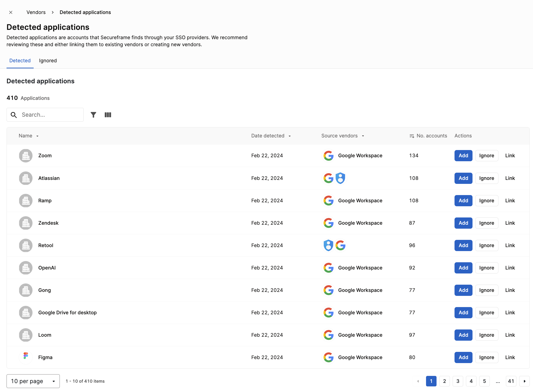
Task: Ignore the Retool application
Action: pos(487,246)
